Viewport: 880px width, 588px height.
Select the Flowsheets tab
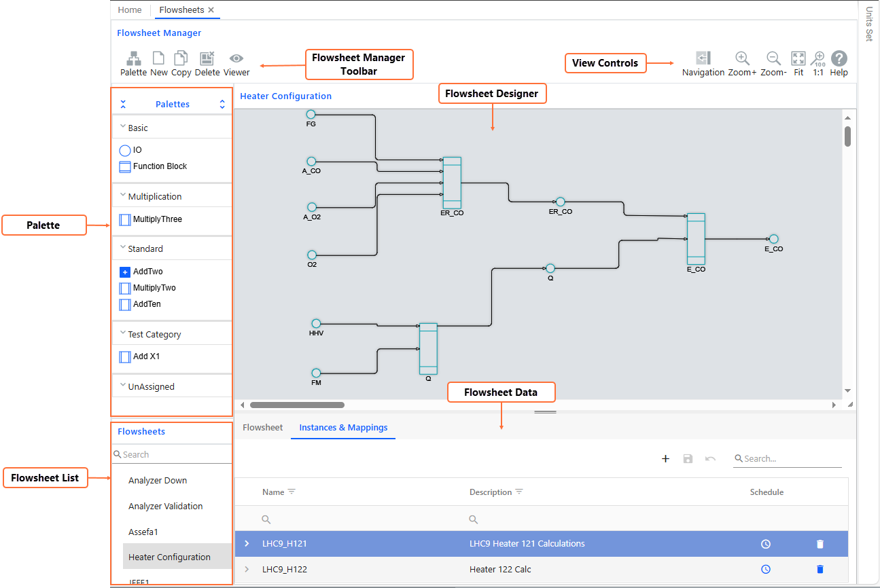coord(181,10)
